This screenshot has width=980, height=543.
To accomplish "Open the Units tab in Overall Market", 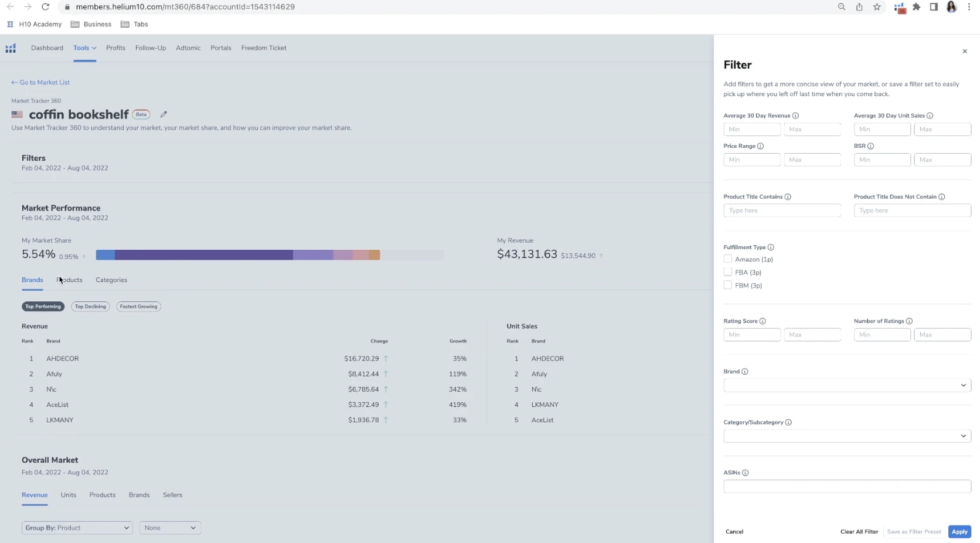I will tap(69, 495).
